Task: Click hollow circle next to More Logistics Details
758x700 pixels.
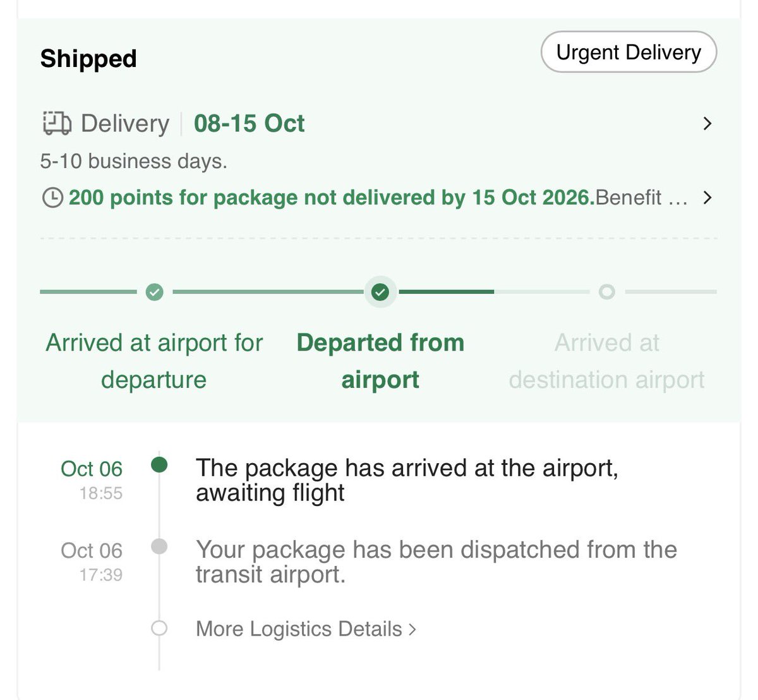Action: coord(159,629)
